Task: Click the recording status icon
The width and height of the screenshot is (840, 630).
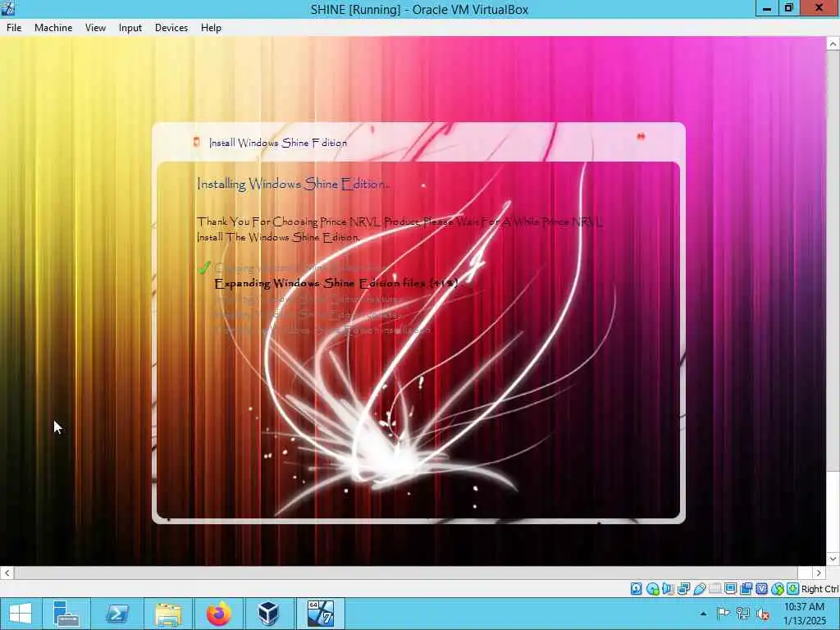Action: [x=746, y=589]
